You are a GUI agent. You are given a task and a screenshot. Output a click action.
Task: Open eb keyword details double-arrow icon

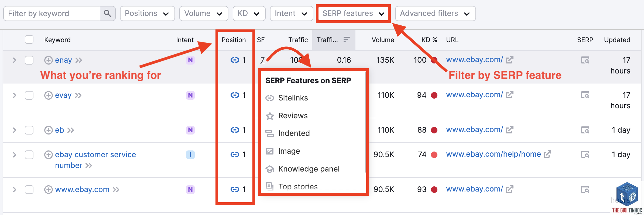click(x=71, y=130)
